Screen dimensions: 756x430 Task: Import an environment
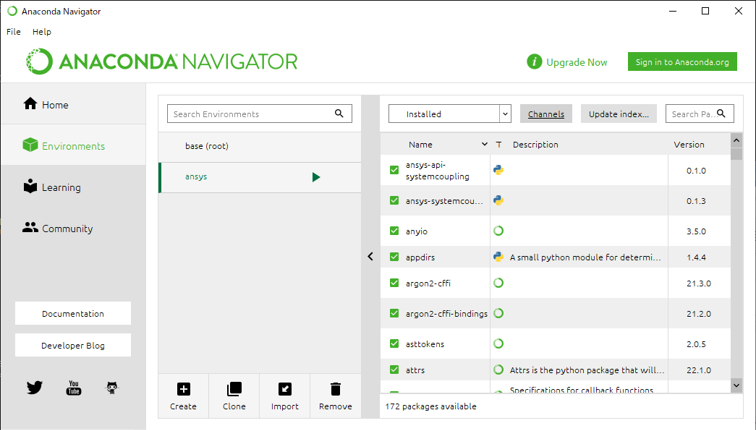[285, 396]
